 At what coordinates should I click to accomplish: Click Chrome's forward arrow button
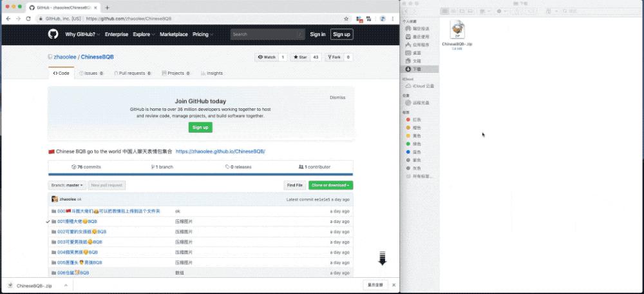click(18, 19)
